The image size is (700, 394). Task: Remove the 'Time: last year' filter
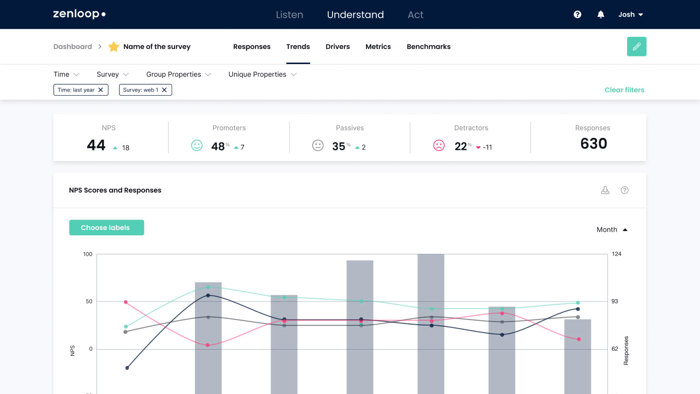coord(100,90)
